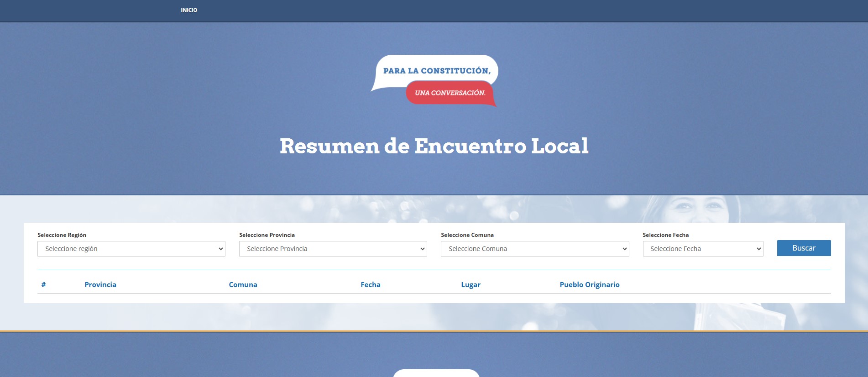The width and height of the screenshot is (868, 377).
Task: Click the 'Seleccione Comuna' label text
Action: point(467,235)
